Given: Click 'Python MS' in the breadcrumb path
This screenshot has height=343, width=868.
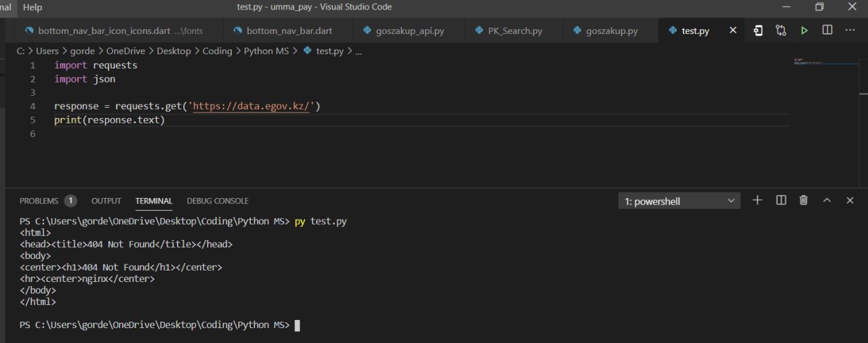Looking at the screenshot, I should (267, 51).
